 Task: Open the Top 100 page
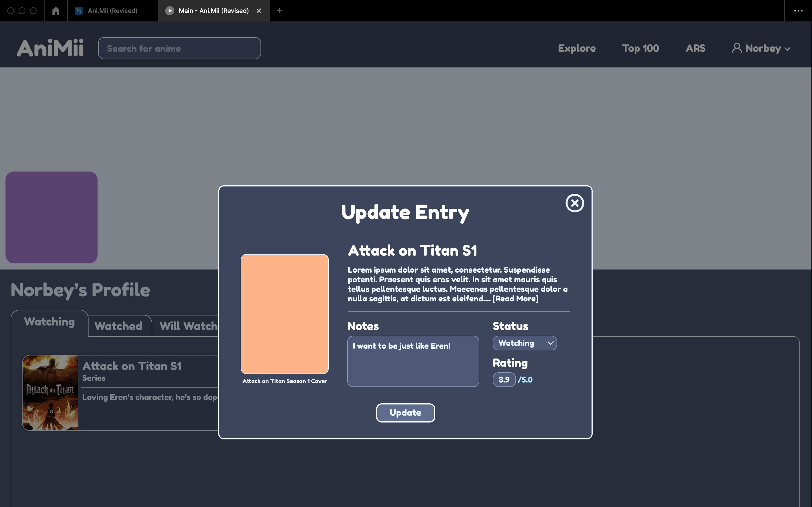[x=640, y=48]
